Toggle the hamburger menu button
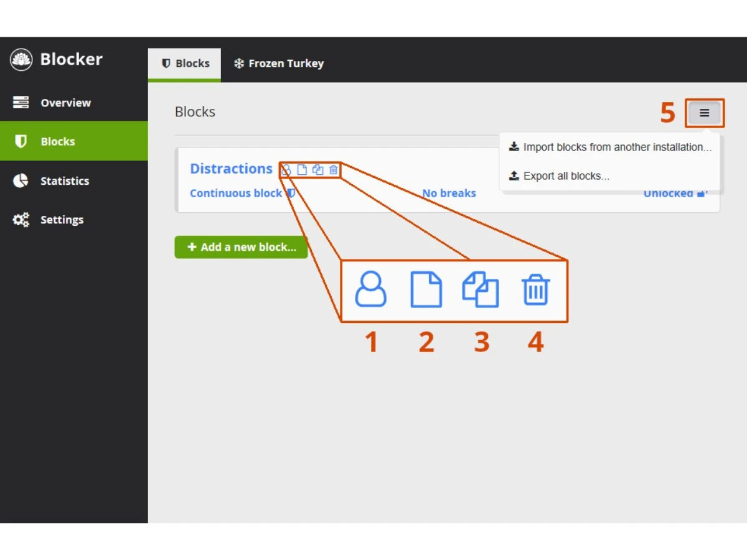 pos(704,113)
